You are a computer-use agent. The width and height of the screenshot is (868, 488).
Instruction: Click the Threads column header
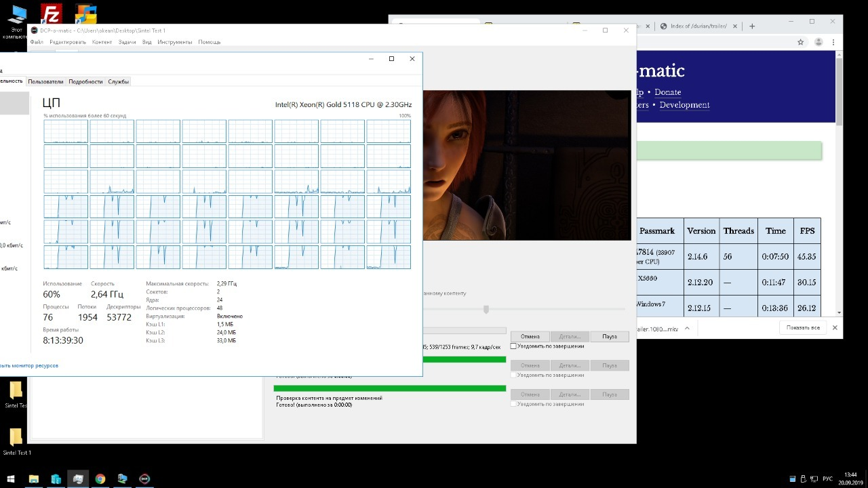pyautogui.click(x=738, y=231)
